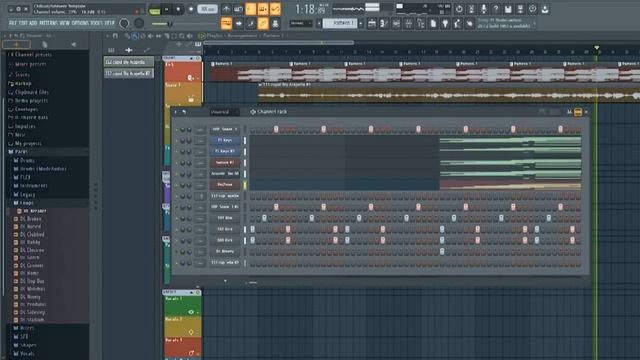
Task: Click the lightbulb icon in the toolbar
Action: click(x=445, y=24)
